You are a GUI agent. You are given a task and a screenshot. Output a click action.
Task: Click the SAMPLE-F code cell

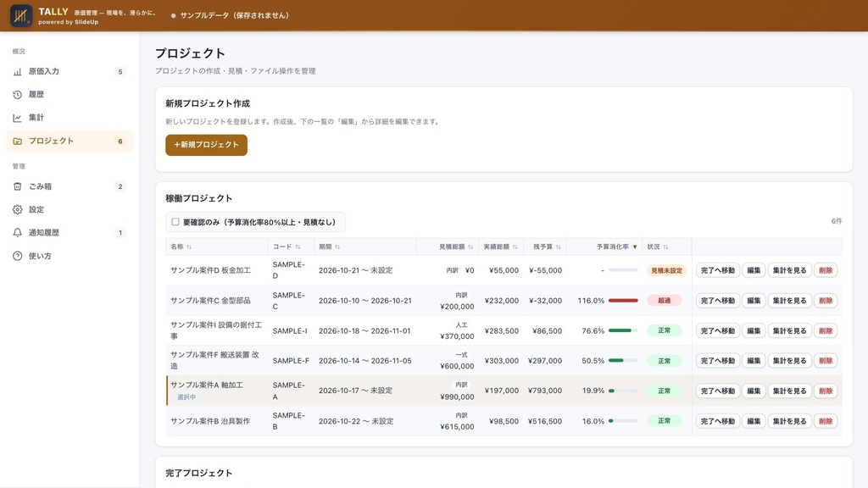coord(291,361)
